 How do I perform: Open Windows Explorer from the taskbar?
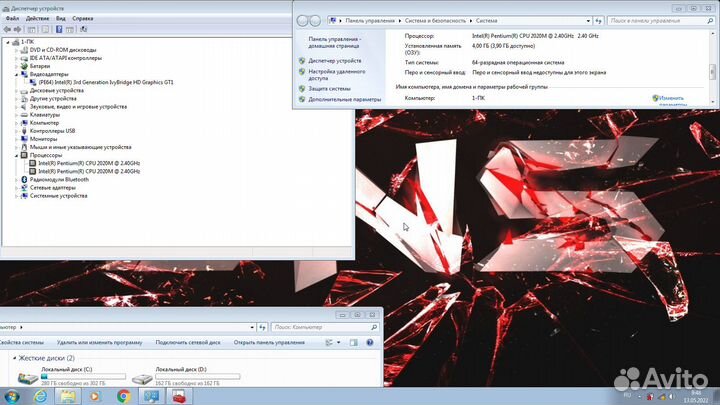[68, 396]
